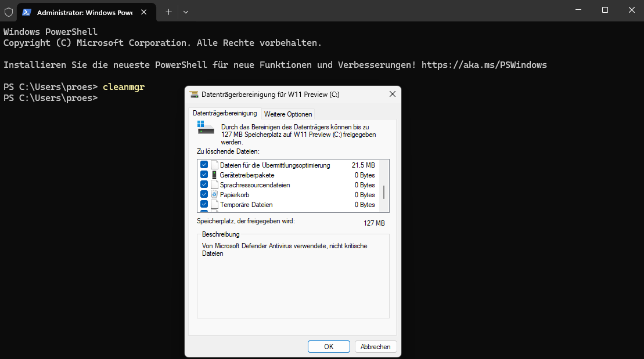The image size is (644, 359).
Task: Click the cleanmgr command text in terminal
Action: pos(124,87)
